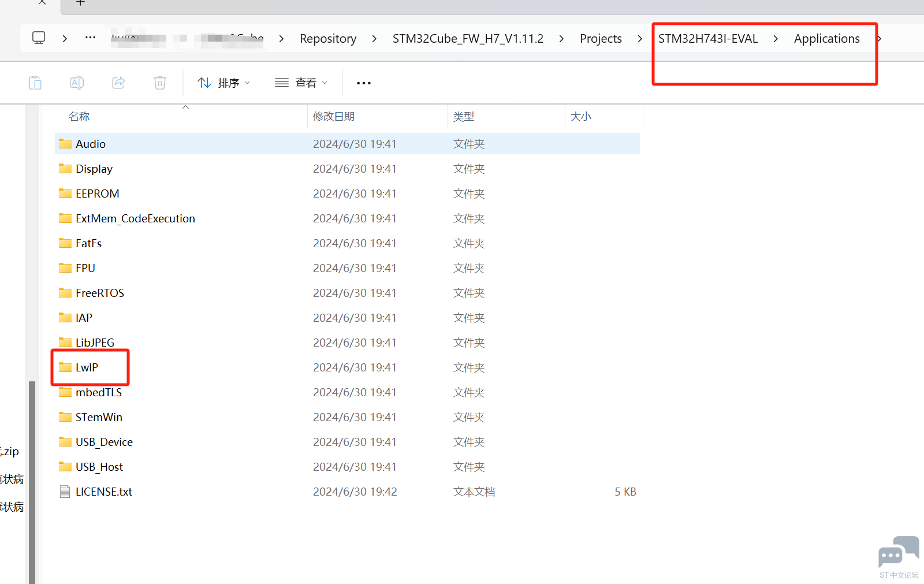Select the FPU folder icon

pos(65,268)
